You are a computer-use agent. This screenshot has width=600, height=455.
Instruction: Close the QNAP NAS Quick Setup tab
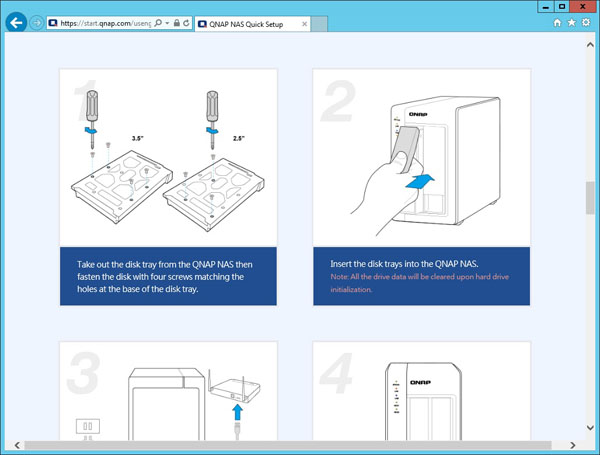click(x=305, y=24)
